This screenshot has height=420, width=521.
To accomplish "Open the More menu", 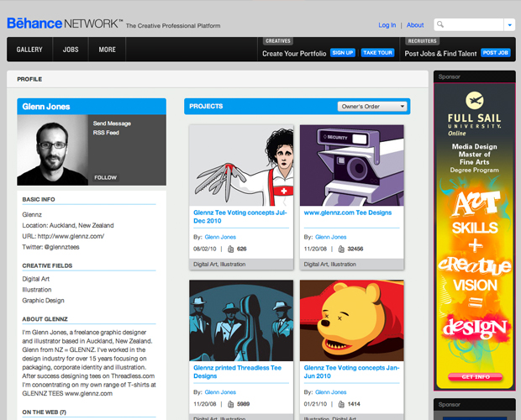I will coord(107,50).
